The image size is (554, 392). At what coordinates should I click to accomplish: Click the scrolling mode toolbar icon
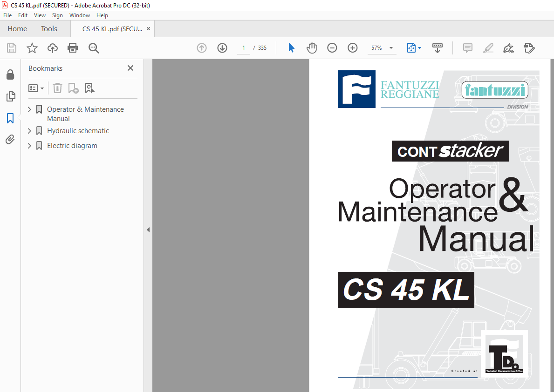pyautogui.click(x=438, y=48)
